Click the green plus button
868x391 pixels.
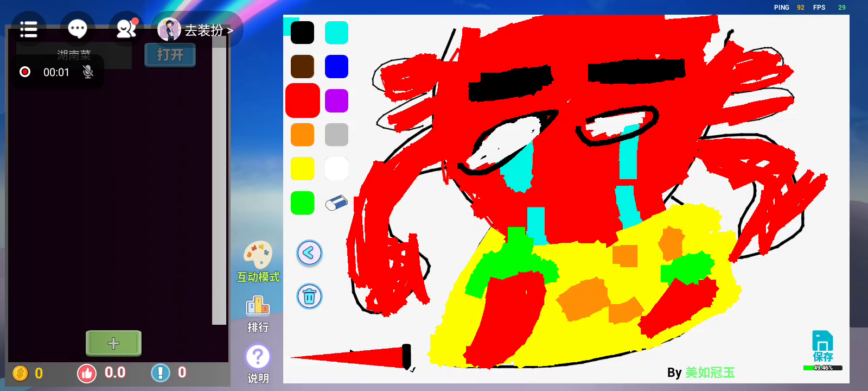click(x=113, y=343)
